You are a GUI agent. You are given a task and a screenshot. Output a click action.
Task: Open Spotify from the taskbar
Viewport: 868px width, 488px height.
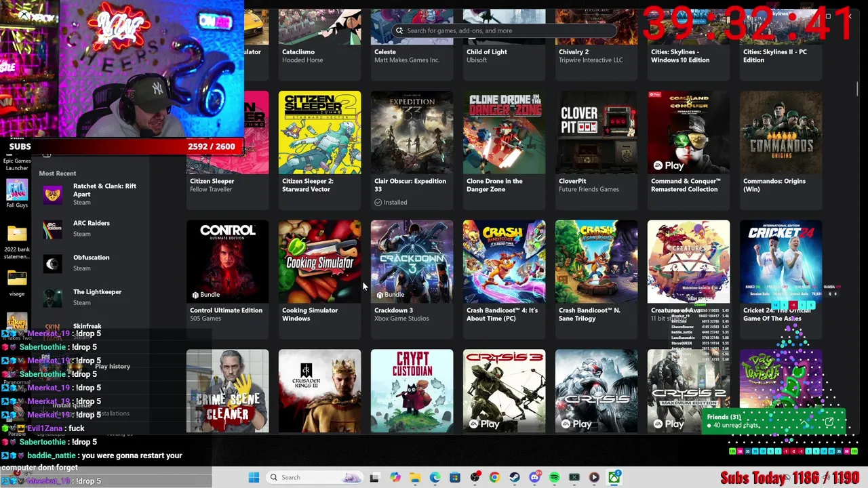coord(554,477)
